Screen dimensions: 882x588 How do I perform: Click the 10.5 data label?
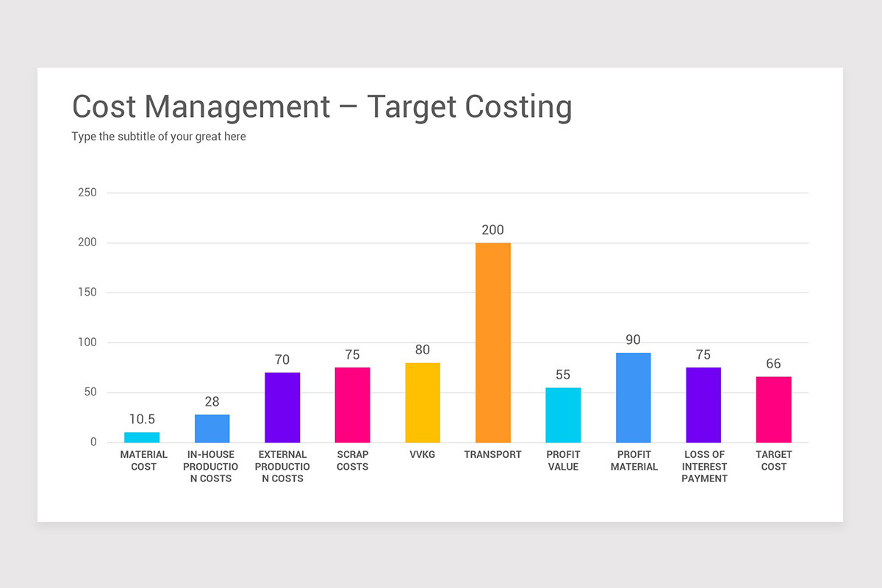click(x=142, y=419)
